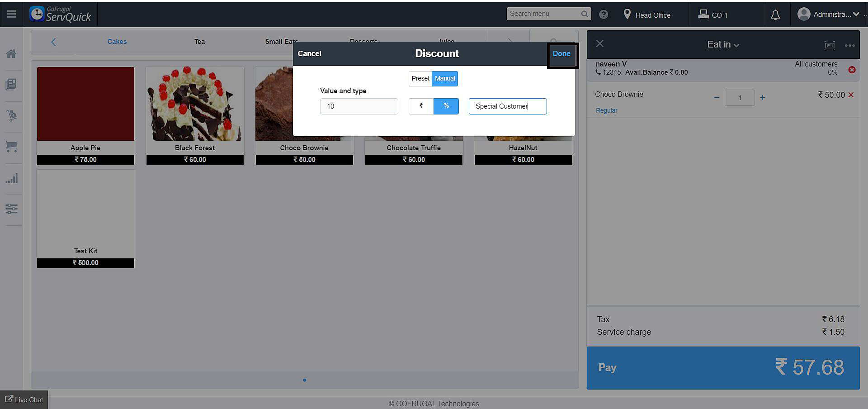Add Test Kit item to the order
The image size is (868, 409).
tap(85, 219)
